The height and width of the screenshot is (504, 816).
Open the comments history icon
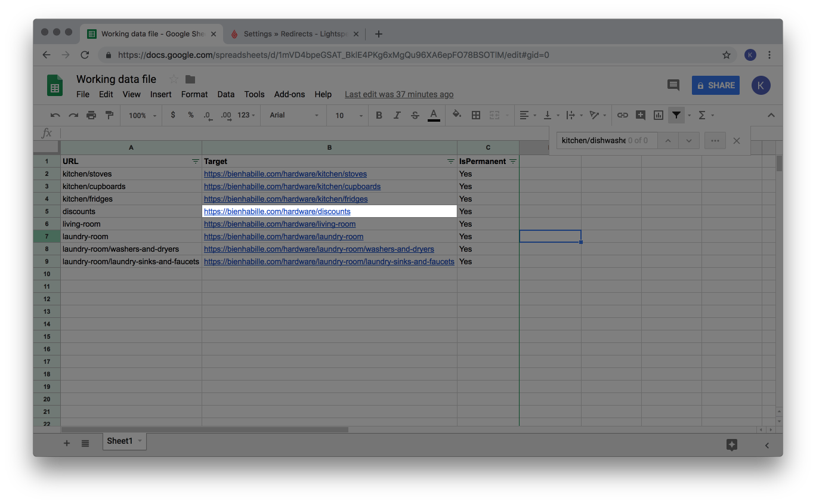pos(673,85)
